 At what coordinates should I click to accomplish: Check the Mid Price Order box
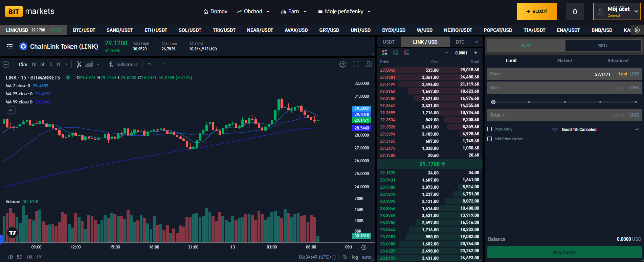[x=489, y=139]
